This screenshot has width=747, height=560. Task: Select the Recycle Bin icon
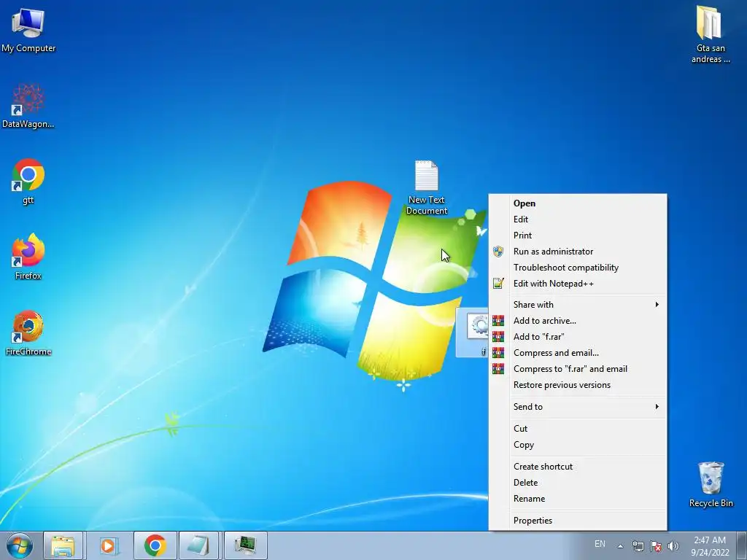tap(711, 484)
